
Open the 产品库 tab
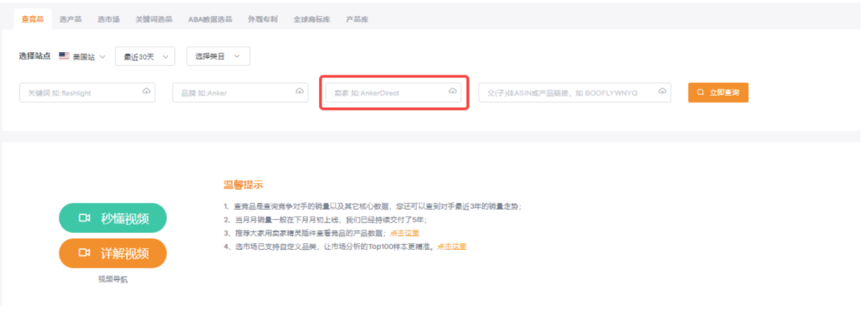pos(357,19)
